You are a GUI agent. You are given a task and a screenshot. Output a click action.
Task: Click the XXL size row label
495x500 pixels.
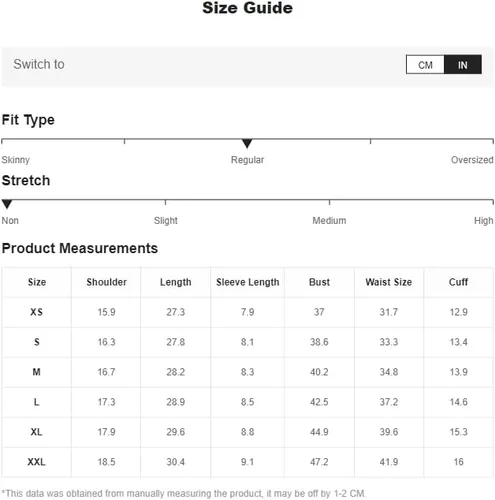point(37,462)
